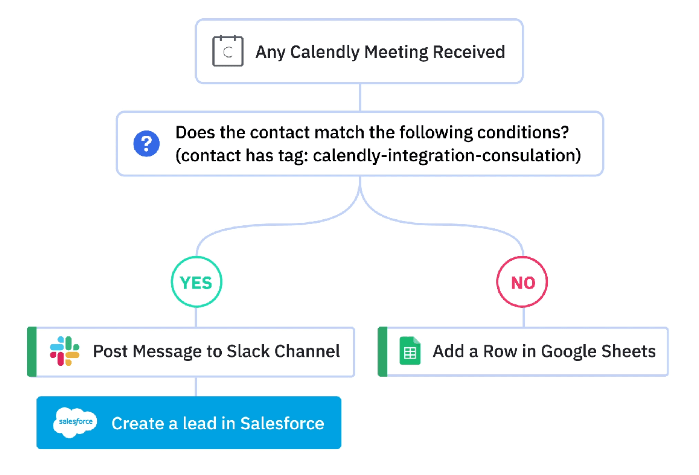Open the 'Add a Row in Google Sheets' label

click(544, 351)
